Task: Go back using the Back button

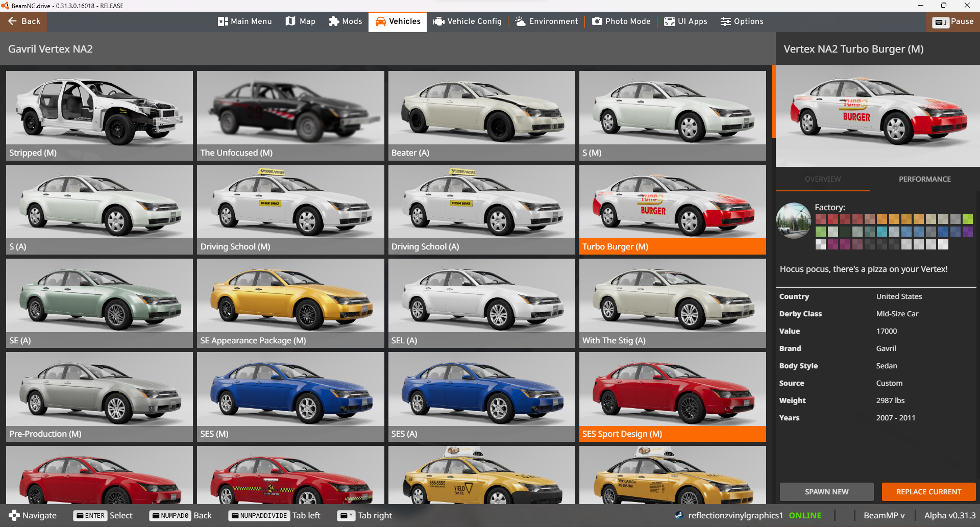Action: click(x=23, y=21)
